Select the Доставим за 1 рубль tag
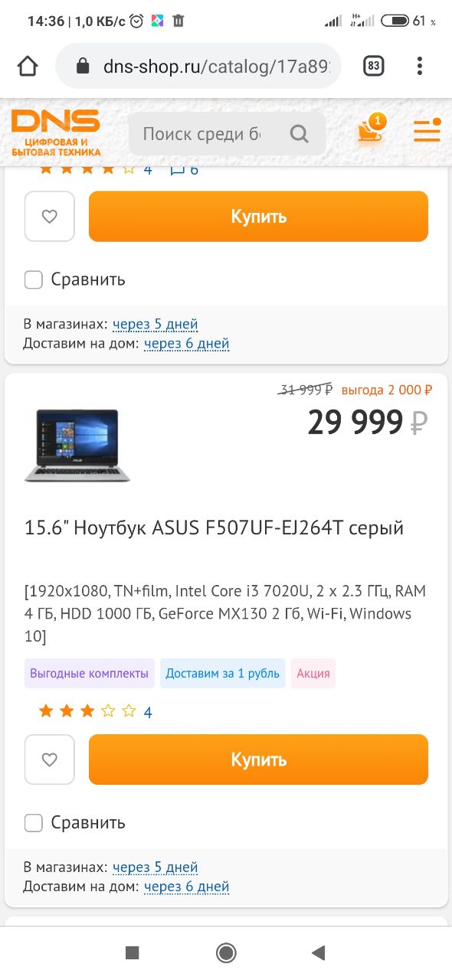Image resolution: width=452 pixels, height=980 pixels. tap(223, 674)
